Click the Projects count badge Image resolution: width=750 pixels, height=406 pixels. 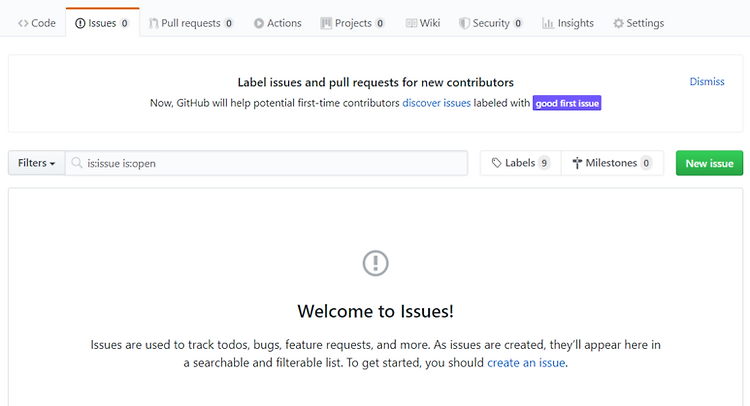coord(380,23)
